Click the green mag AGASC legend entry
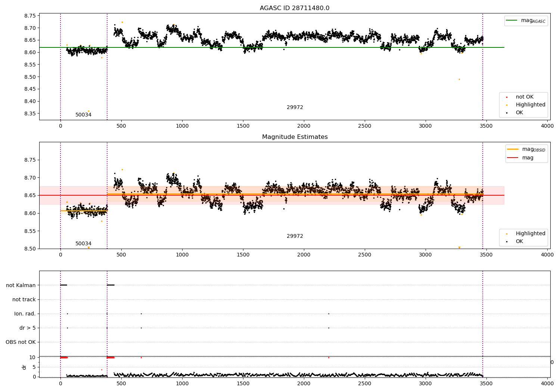 (526, 21)
